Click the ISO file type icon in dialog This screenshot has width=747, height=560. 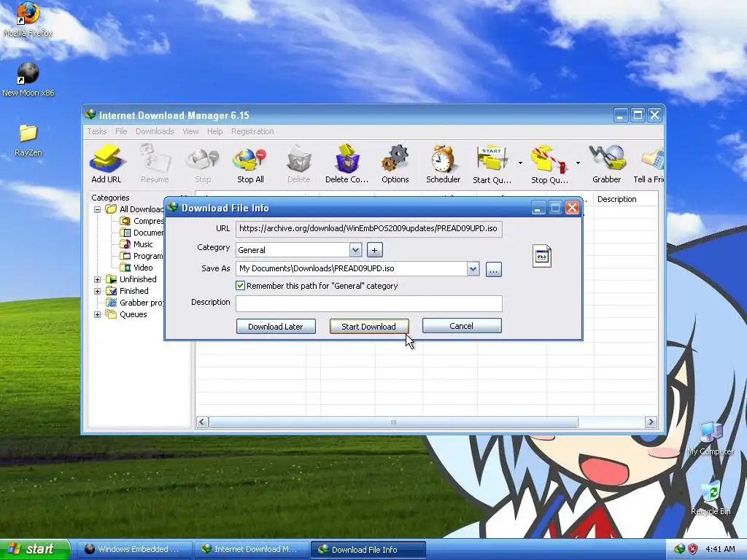tap(542, 256)
